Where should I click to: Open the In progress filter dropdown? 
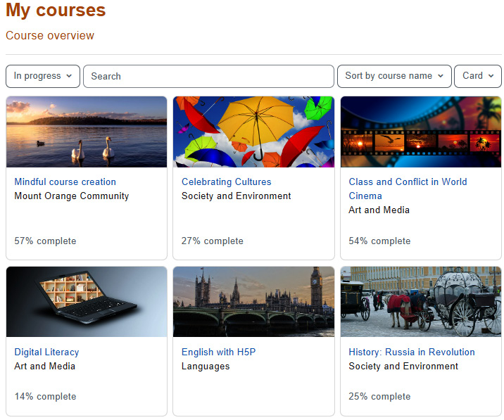tap(43, 76)
